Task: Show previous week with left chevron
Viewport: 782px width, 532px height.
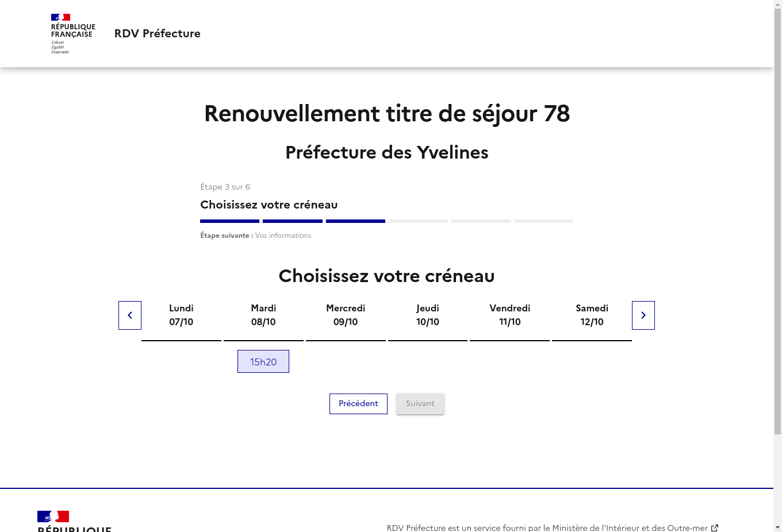Action: pyautogui.click(x=130, y=315)
